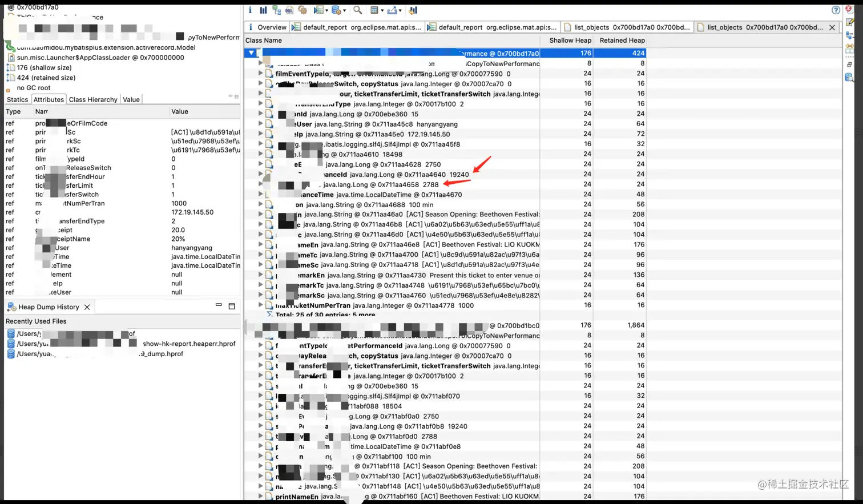Image resolution: width=863 pixels, height=504 pixels.
Task: Open the Dominator Tree icon
Action: click(x=276, y=10)
